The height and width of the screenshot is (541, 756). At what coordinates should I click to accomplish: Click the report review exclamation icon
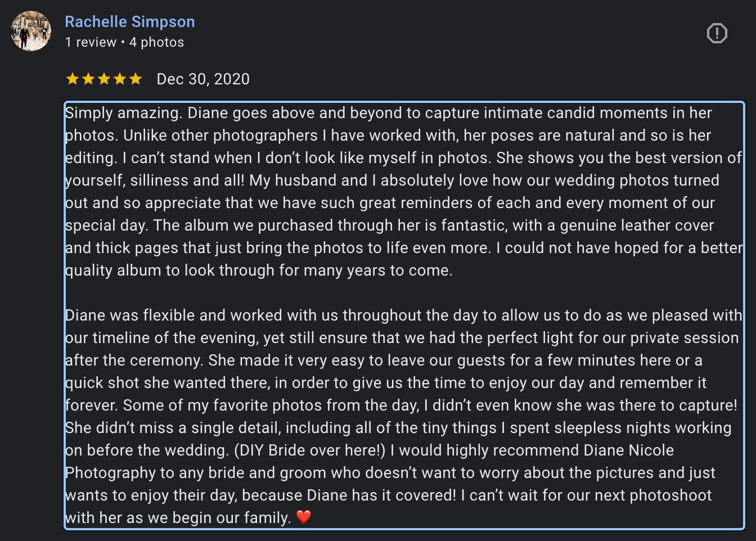(717, 33)
